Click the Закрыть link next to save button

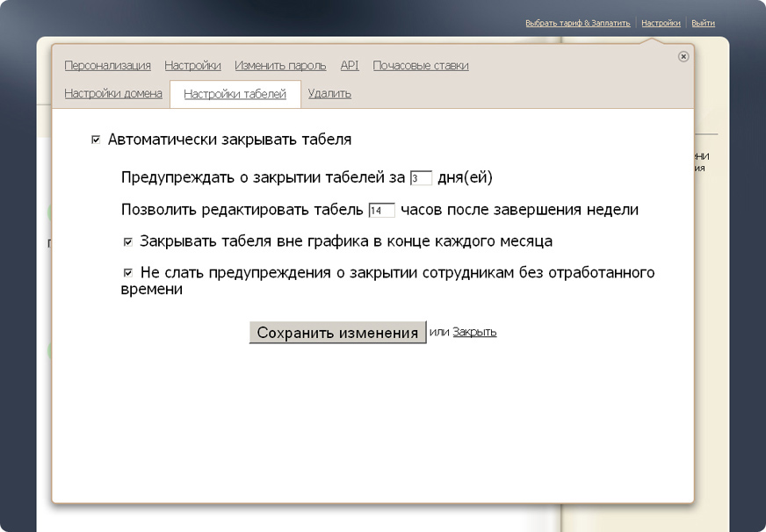(474, 332)
